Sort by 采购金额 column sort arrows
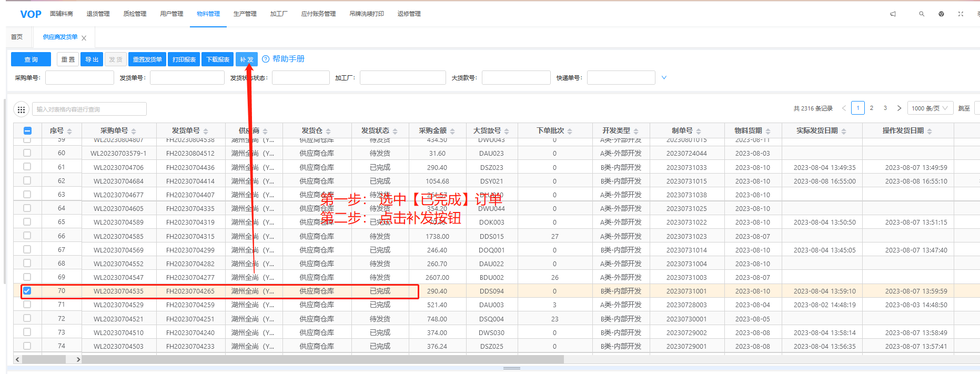Image resolution: width=980 pixels, height=374 pixels. [452, 131]
